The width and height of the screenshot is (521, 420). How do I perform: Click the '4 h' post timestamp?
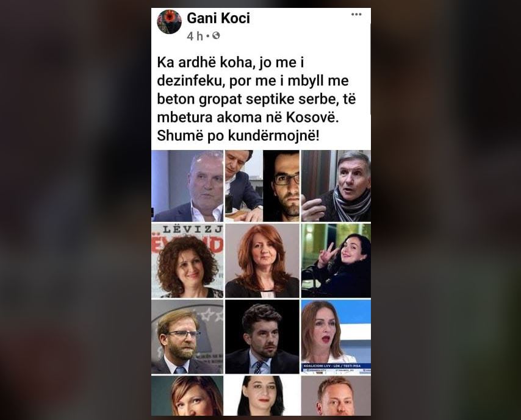click(195, 36)
